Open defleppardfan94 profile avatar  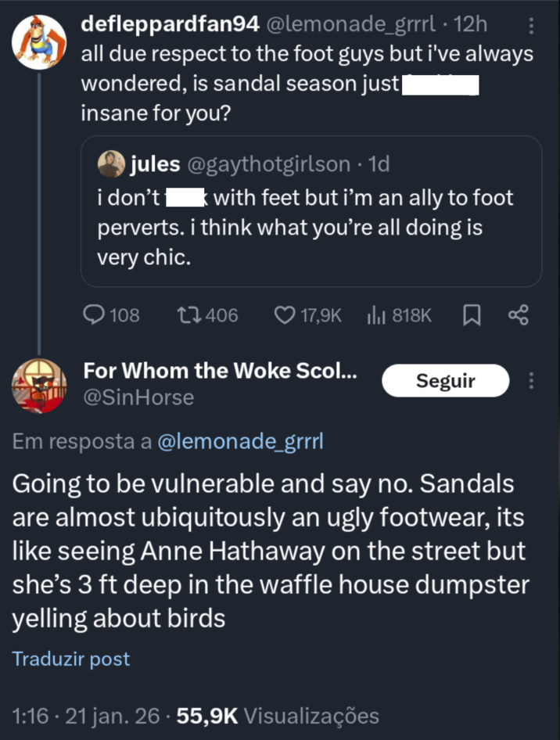(x=39, y=41)
